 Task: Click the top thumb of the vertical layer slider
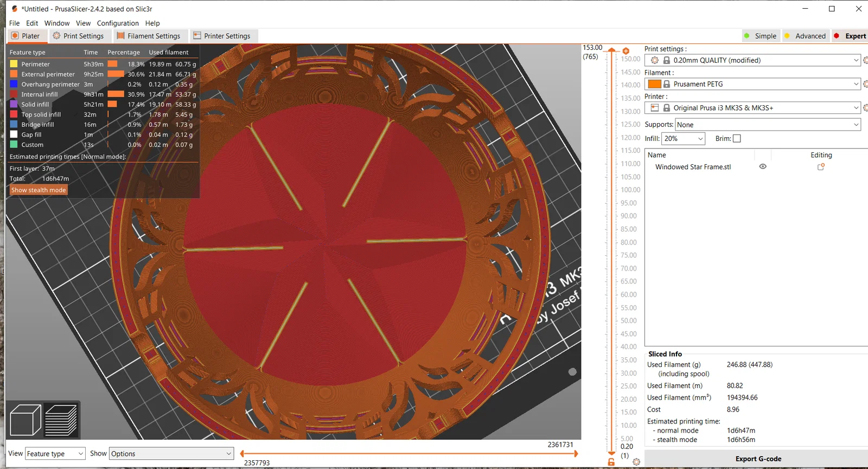611,50
